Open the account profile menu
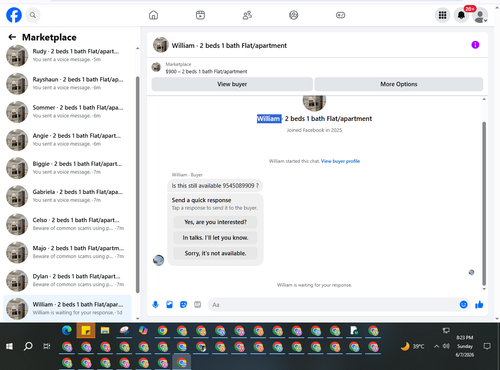 480,16
